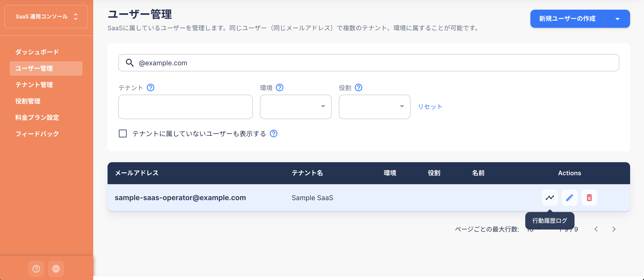
Task: Click the Sample SaaS tenant name cell
Action: click(312, 198)
